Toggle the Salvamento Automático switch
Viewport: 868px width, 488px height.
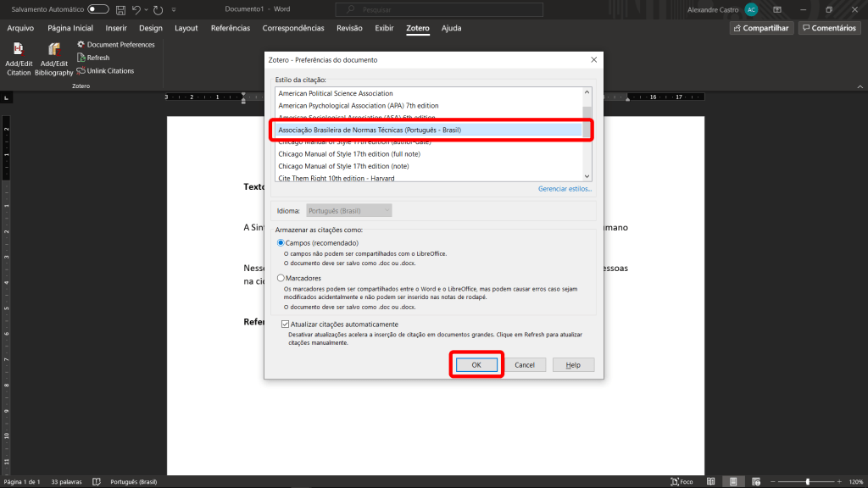[x=98, y=9]
